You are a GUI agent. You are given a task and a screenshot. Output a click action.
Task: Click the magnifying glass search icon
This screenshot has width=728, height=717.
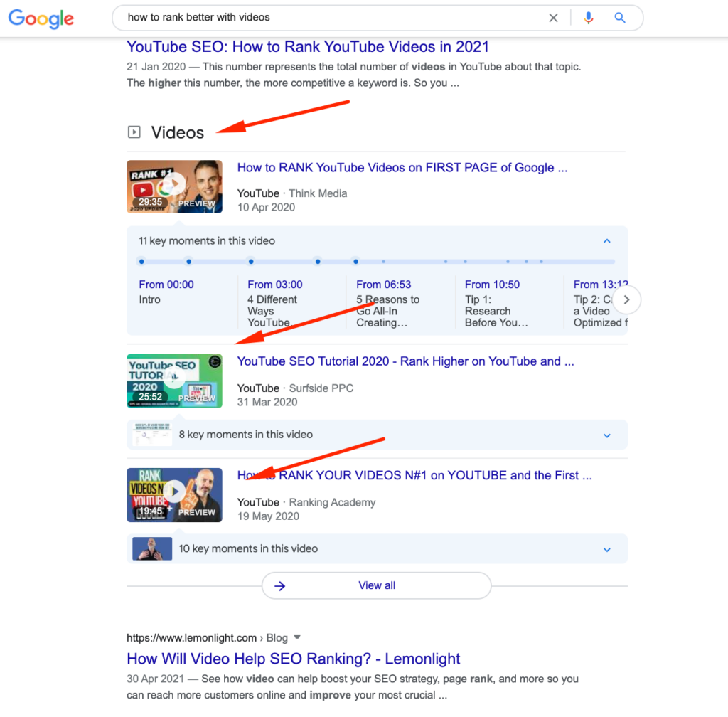click(620, 18)
